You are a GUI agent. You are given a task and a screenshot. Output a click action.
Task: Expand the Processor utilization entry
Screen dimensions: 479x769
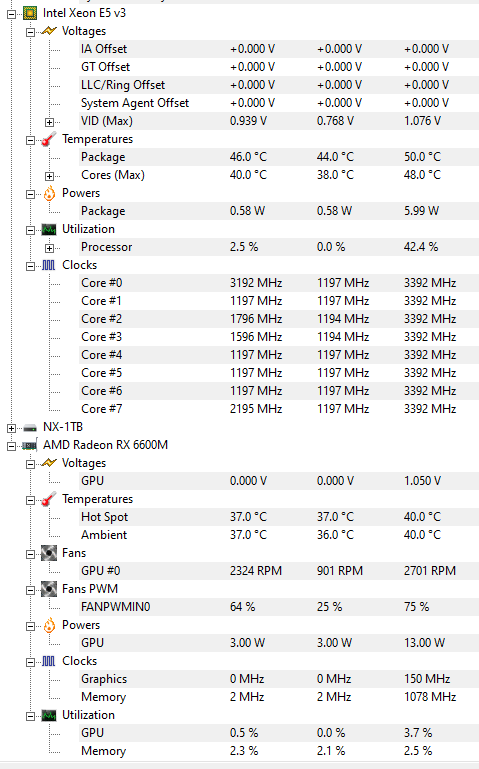[50, 248]
